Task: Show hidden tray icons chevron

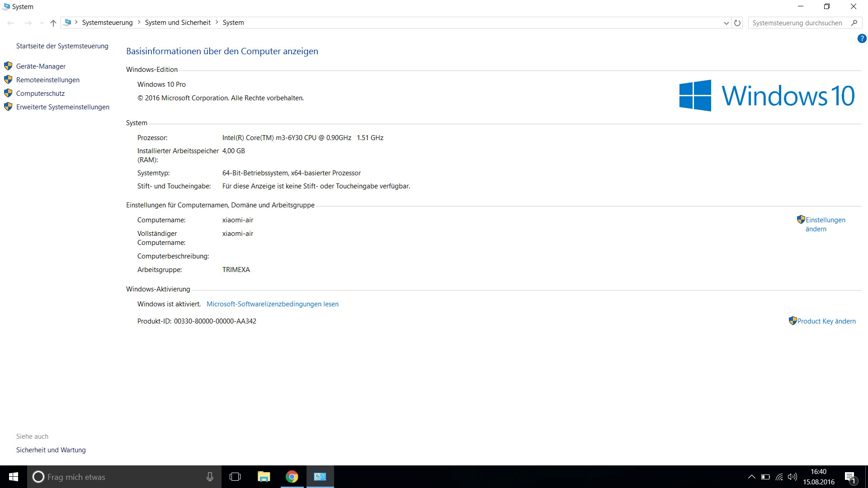Action: click(x=751, y=477)
